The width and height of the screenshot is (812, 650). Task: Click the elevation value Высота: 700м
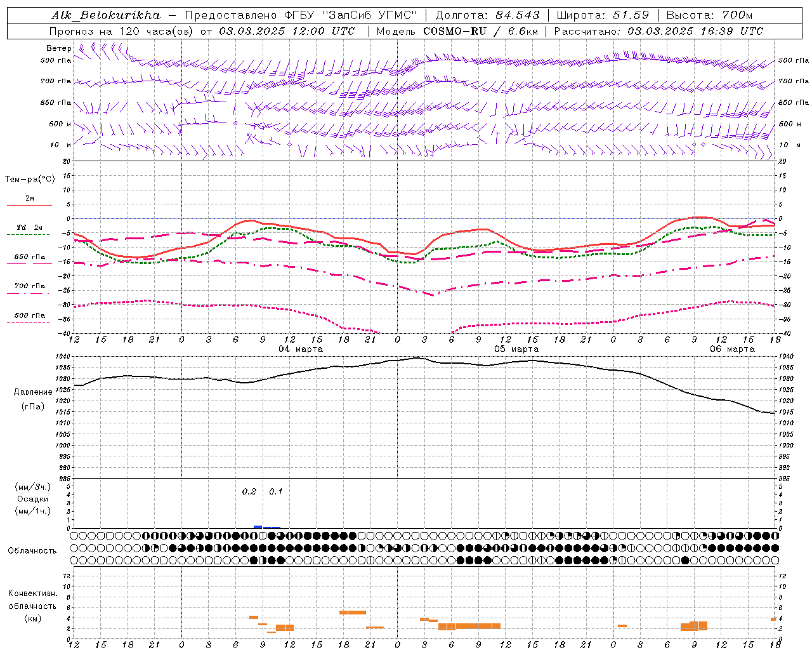[x=709, y=15]
